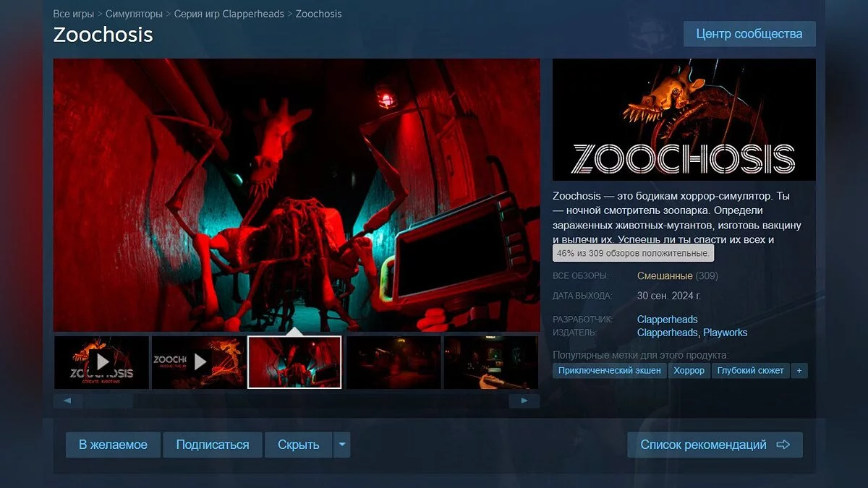The image size is (868, 488).
Task: Play the second trailer video thumbnail
Action: click(199, 362)
